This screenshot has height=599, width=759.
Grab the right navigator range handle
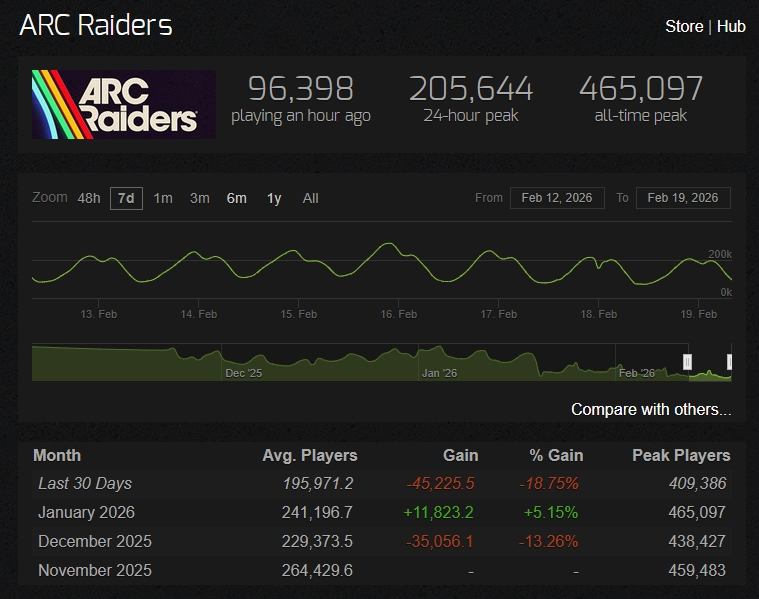tap(729, 362)
